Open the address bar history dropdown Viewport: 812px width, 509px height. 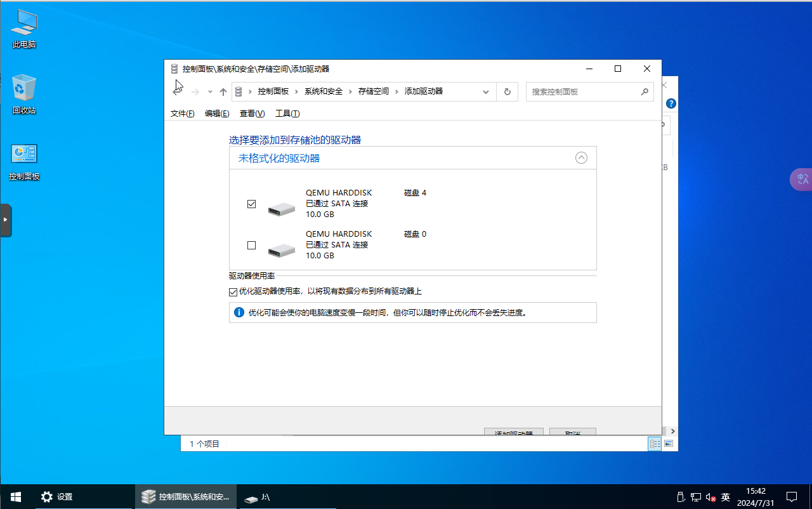[x=486, y=92]
